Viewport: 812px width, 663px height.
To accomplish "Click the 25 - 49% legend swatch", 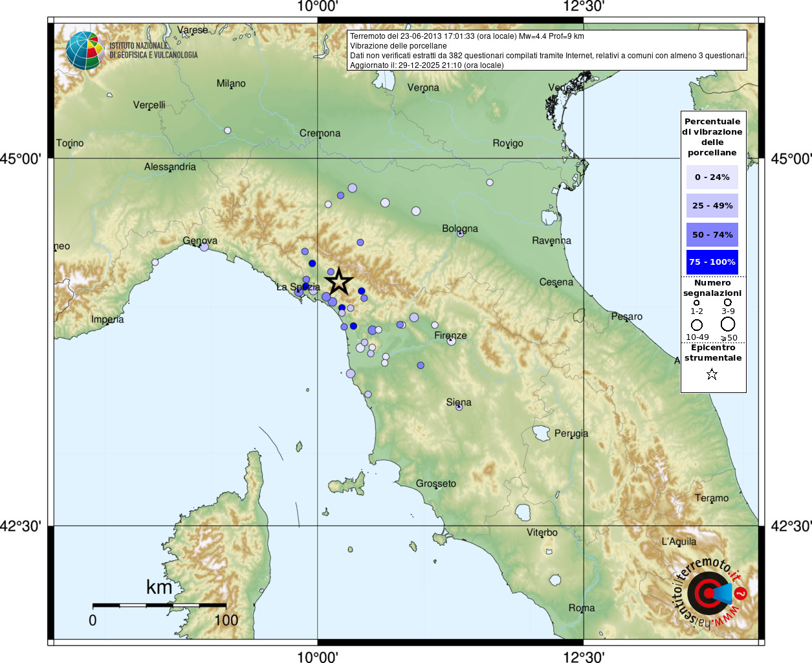I will [x=712, y=206].
